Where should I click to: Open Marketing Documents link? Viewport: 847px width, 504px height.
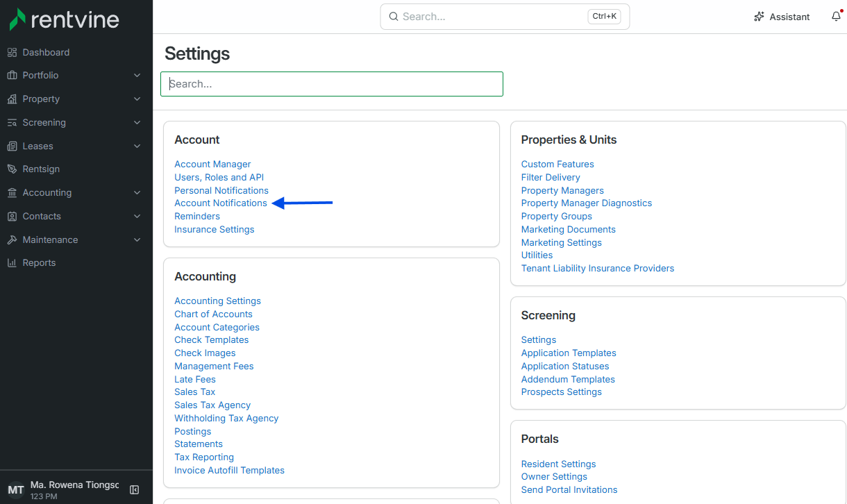[x=569, y=229]
